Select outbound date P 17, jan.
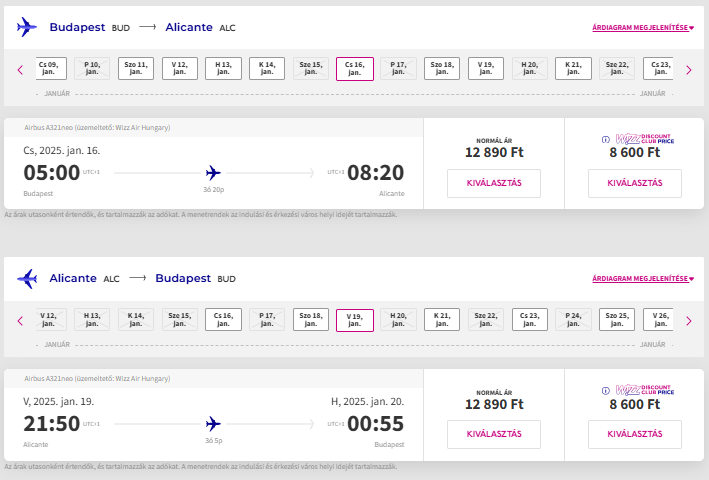This screenshot has width=709, height=480. [398, 69]
